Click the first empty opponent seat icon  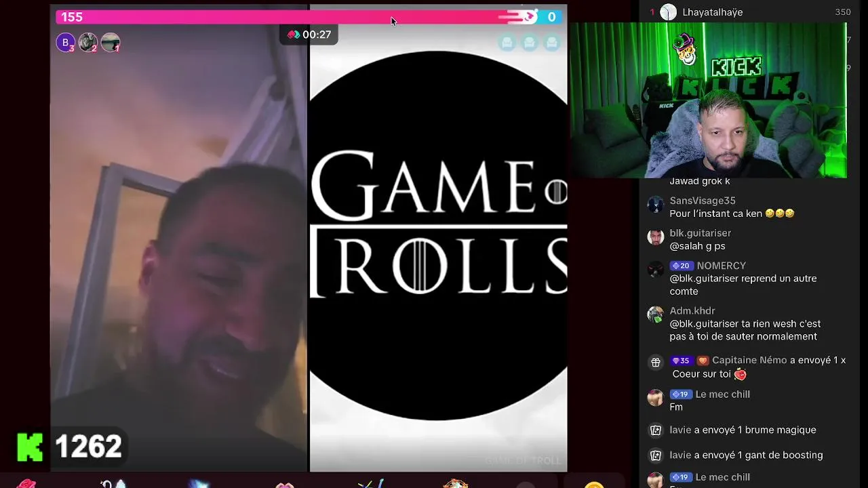coord(507,43)
